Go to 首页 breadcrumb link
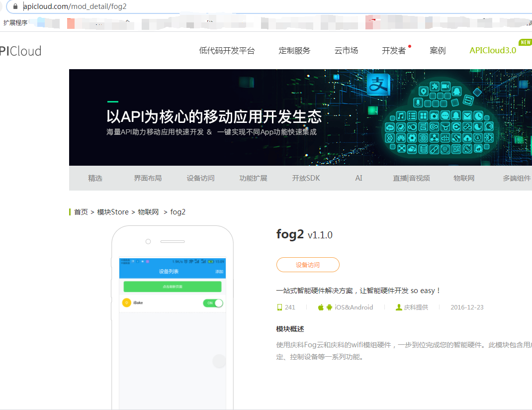 coord(81,212)
